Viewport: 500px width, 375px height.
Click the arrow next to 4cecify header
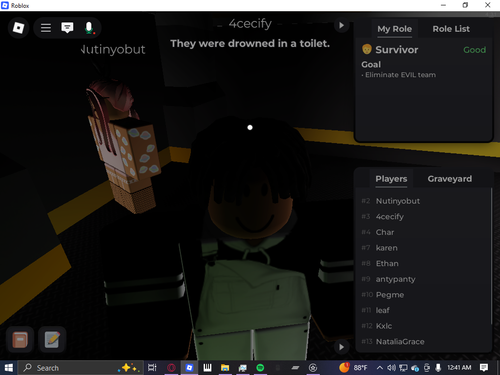(341, 25)
